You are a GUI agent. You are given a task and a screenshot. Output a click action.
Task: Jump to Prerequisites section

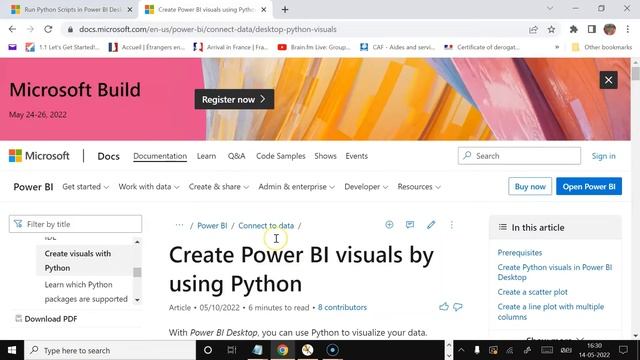point(520,253)
